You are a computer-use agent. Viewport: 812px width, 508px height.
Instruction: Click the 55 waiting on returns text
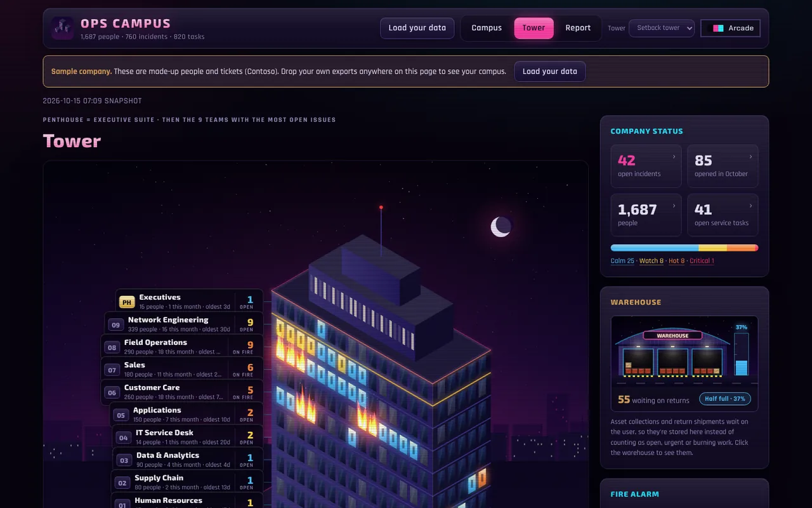pyautogui.click(x=653, y=400)
